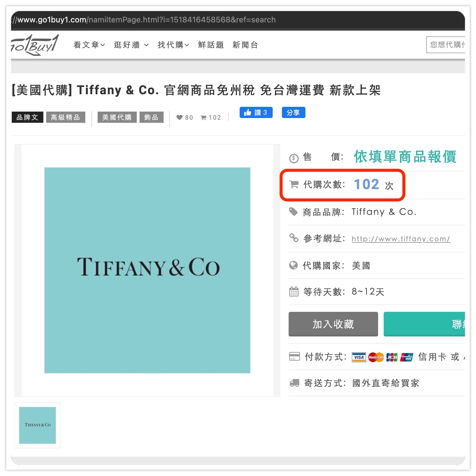476x476 pixels.
Task: Expand the 看文章 dropdown menu
Action: 89,45
